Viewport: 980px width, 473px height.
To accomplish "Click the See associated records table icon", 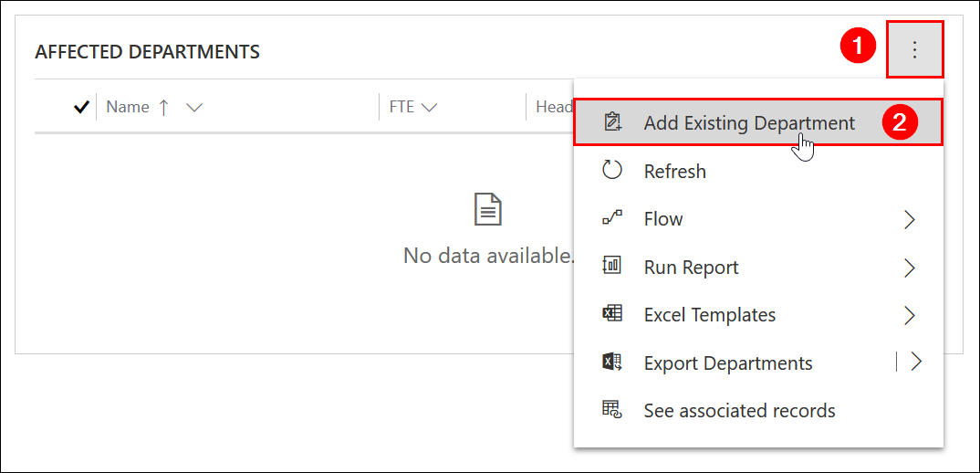I will point(612,410).
